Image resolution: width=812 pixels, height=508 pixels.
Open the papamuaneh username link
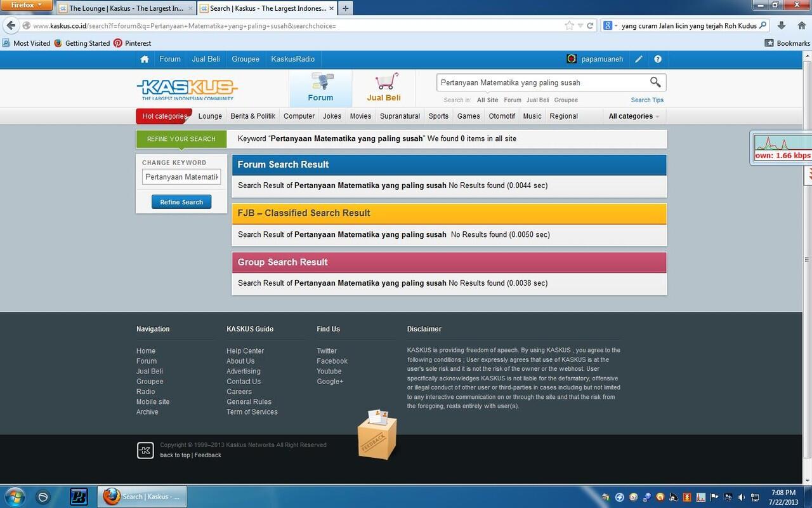click(x=601, y=59)
